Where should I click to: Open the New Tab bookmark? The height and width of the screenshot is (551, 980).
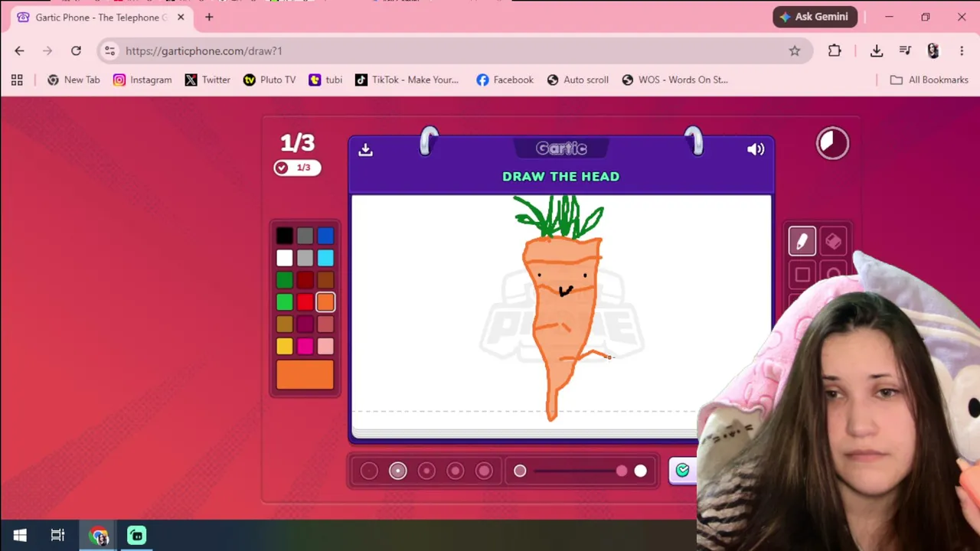tap(73, 80)
